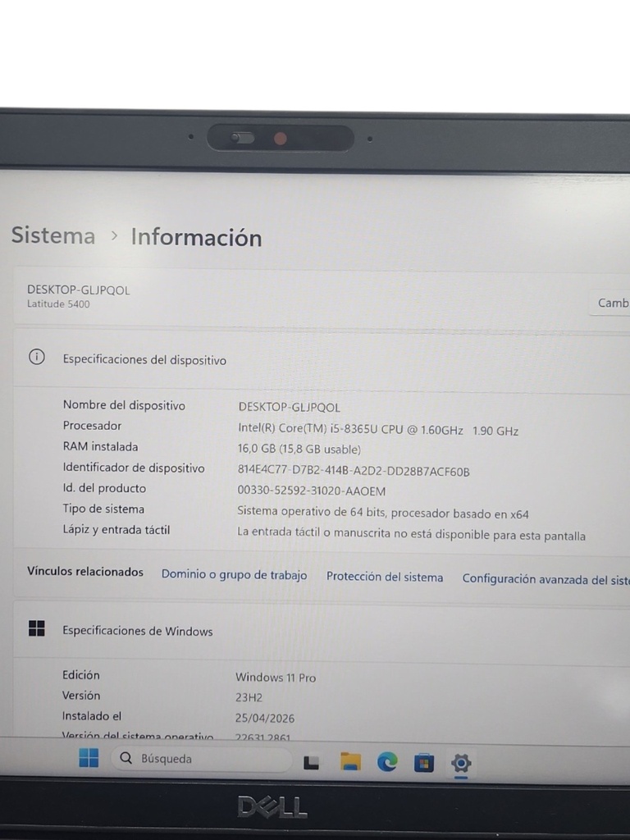Select the Latitude 5400 model text
The height and width of the screenshot is (840, 630).
[58, 304]
